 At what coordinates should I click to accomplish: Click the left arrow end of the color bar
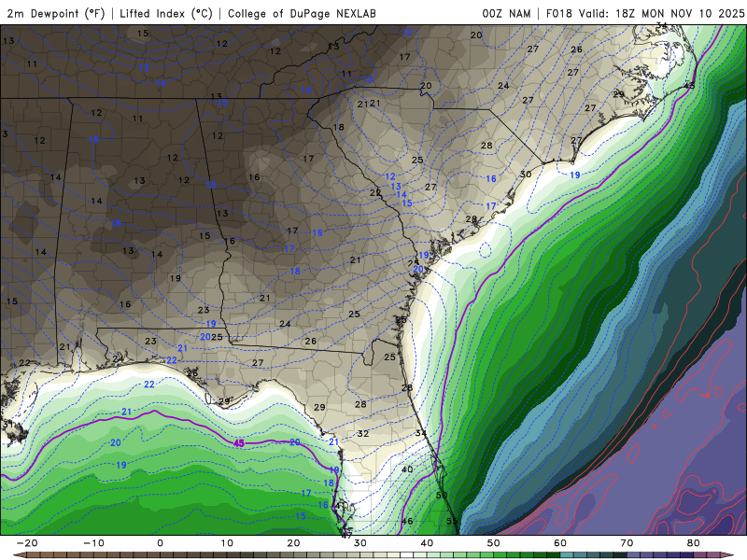pos(19,555)
